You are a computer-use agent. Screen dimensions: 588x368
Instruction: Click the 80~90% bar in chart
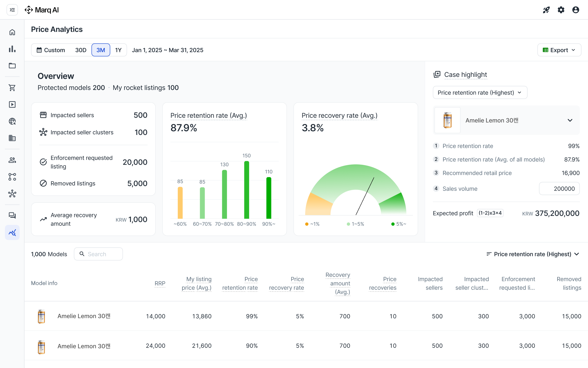(x=246, y=190)
